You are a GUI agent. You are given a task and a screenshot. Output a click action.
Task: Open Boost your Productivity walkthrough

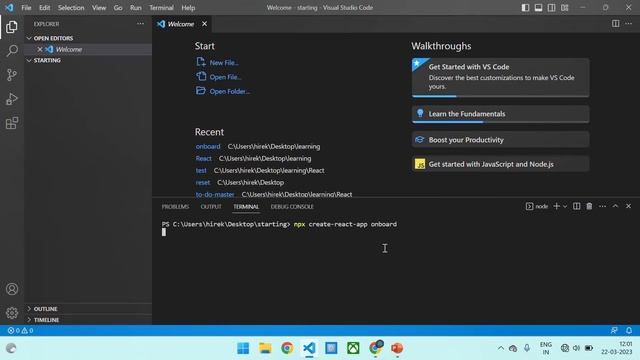tap(500, 140)
